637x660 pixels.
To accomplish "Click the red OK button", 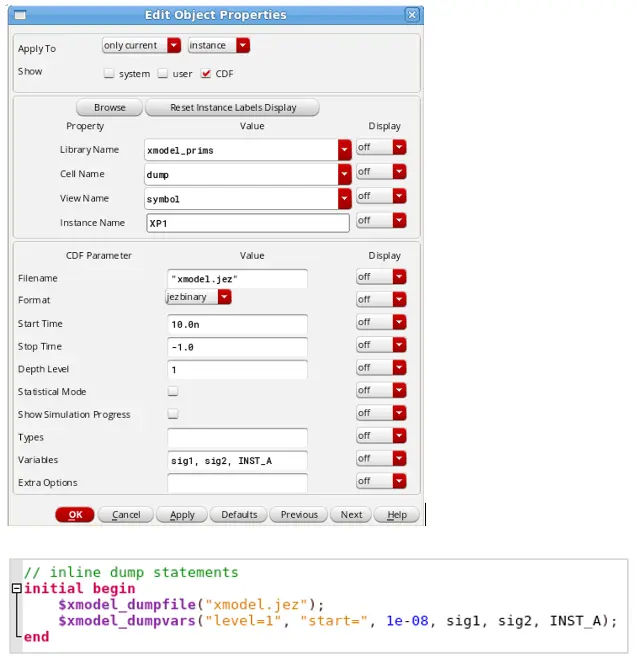I will point(75,515).
